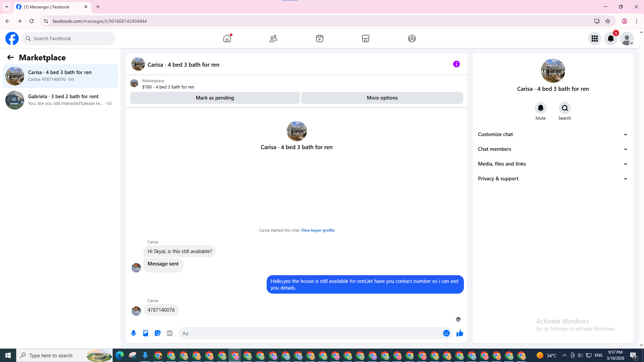Open the Facebook notifications bell

click(610, 39)
